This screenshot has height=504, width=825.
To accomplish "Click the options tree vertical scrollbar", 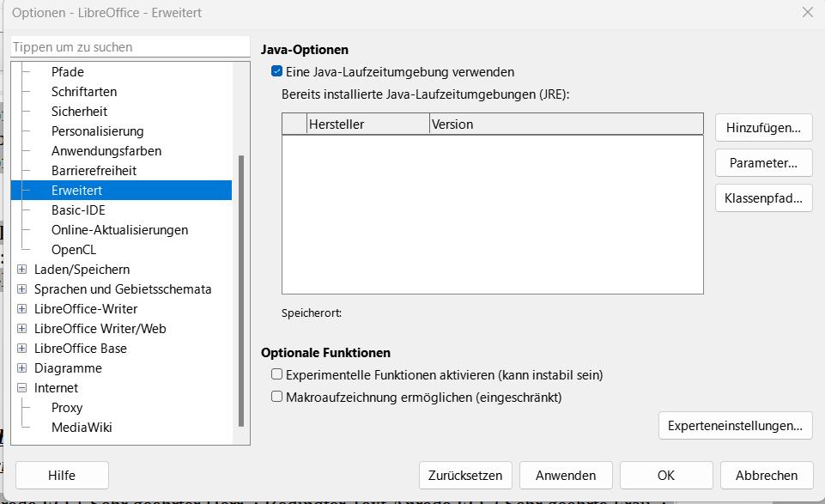I will pos(241,290).
